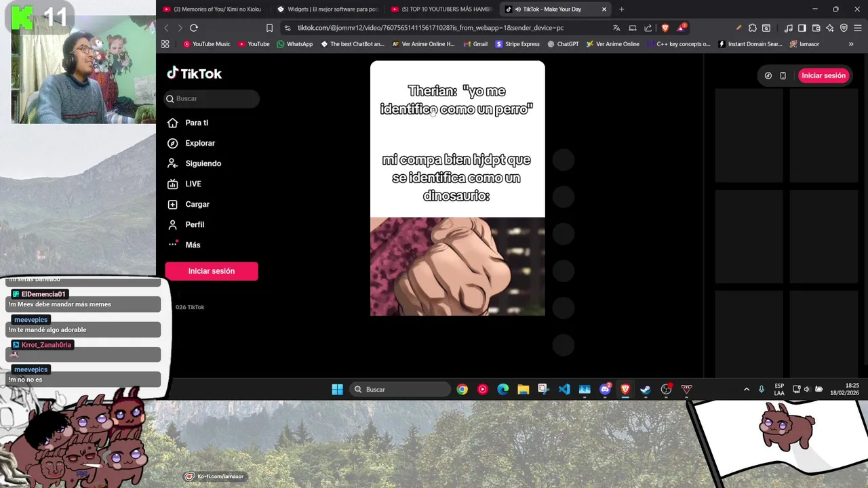868x488 pixels.
Task: Open the bookmarks apps grid icon
Action: click(x=165, y=44)
